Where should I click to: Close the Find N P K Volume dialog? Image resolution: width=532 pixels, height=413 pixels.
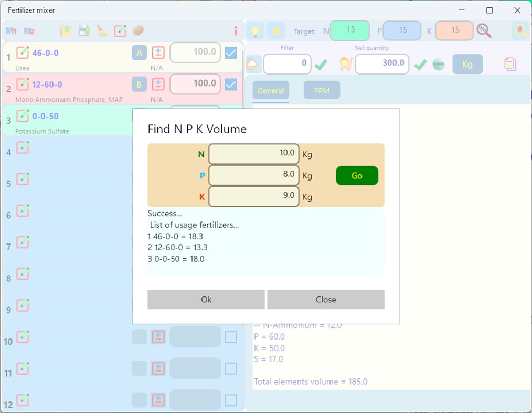(x=325, y=299)
